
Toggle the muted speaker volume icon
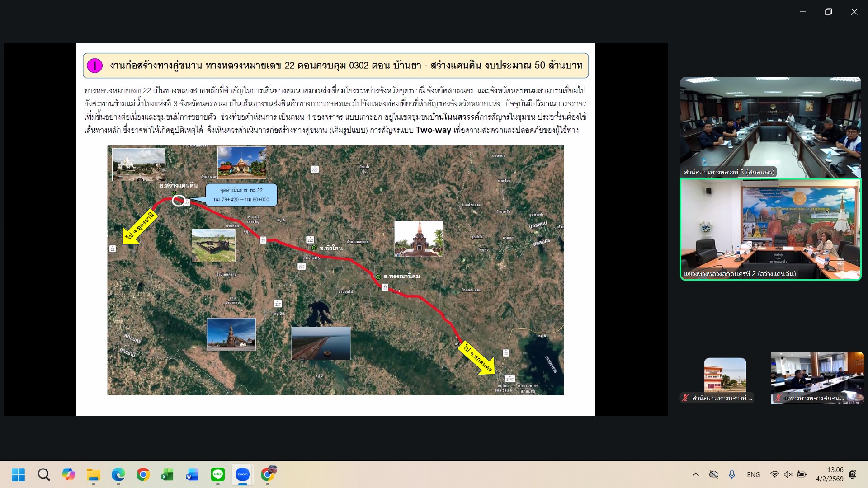tap(788, 474)
